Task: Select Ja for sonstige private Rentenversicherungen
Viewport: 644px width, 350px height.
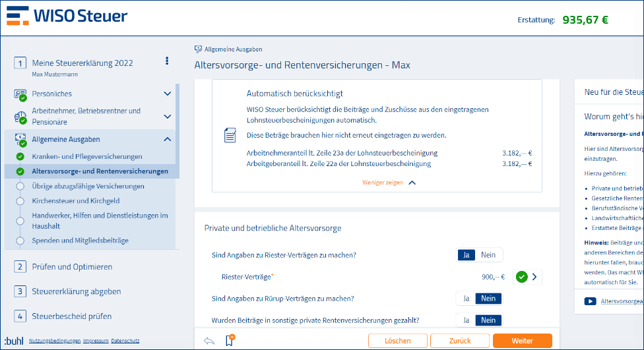Action: pyautogui.click(x=466, y=320)
